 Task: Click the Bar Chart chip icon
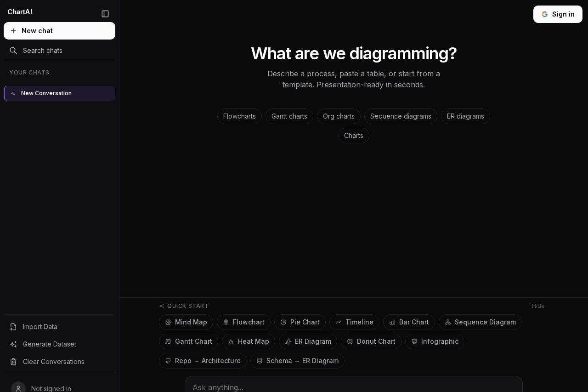pyautogui.click(x=392, y=322)
